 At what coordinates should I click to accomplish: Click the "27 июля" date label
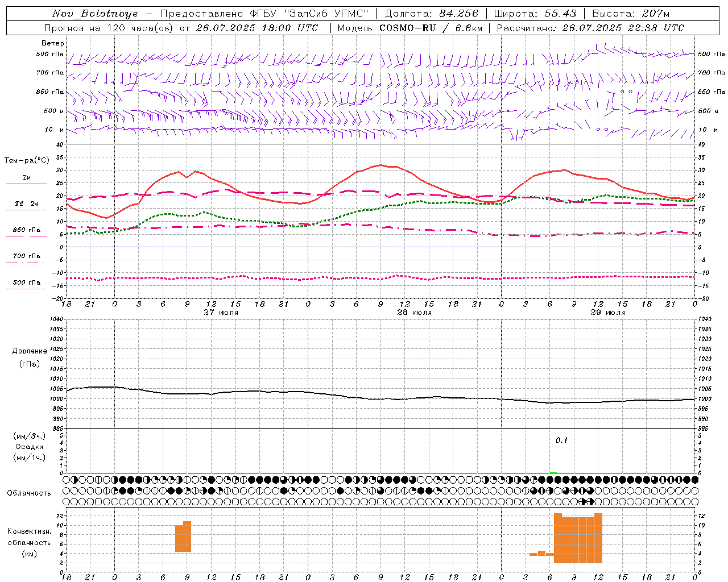[x=221, y=312]
